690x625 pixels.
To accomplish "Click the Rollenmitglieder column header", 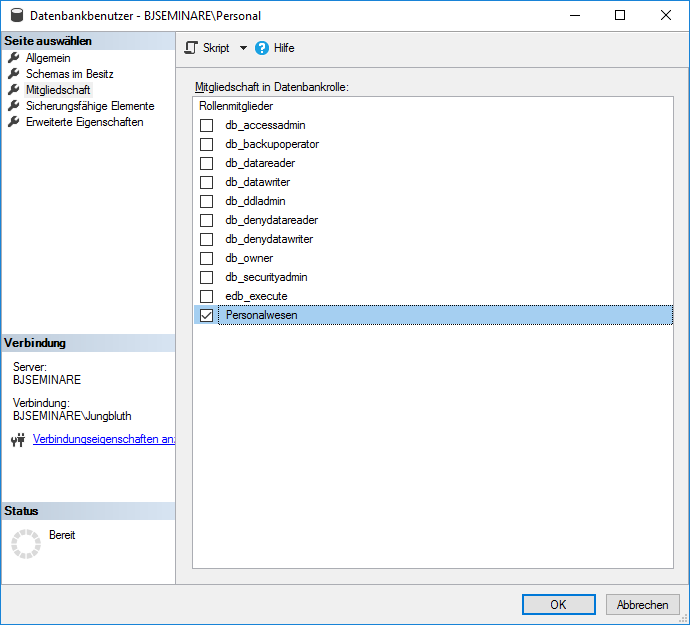I will tap(236, 106).
